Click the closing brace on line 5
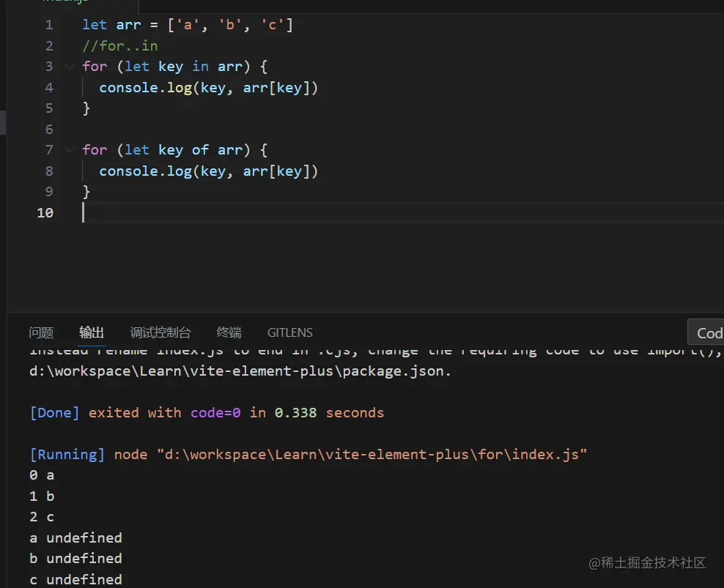This screenshot has width=724, height=588. click(x=86, y=108)
